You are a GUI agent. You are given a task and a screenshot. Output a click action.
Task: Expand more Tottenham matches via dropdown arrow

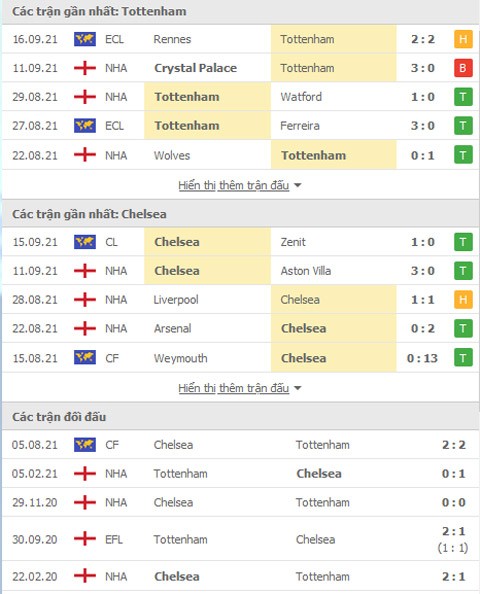298,185
